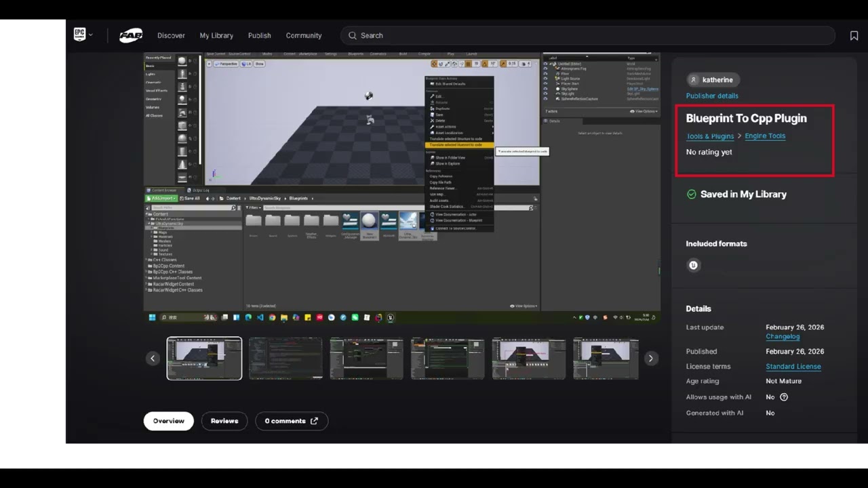Open the Standard License link
This screenshot has height=488, width=868.
[x=793, y=367]
